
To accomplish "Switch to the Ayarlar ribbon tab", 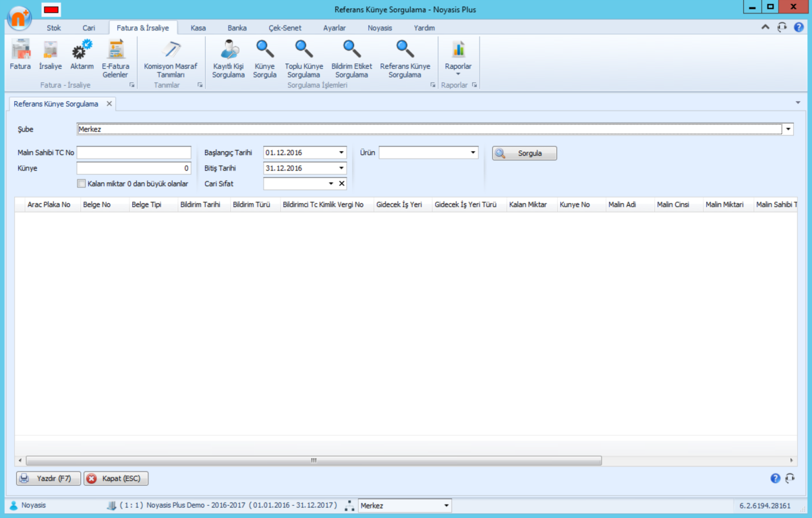I will point(335,28).
